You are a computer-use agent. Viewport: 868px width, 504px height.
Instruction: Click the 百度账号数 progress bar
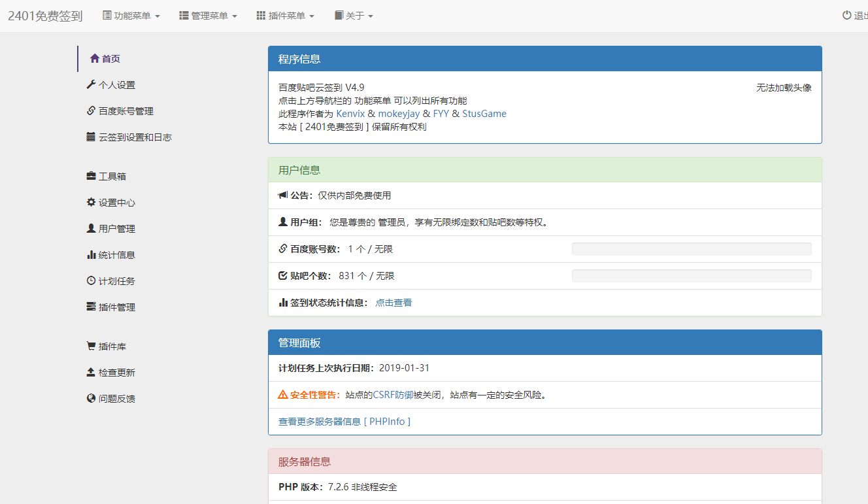pyautogui.click(x=691, y=249)
